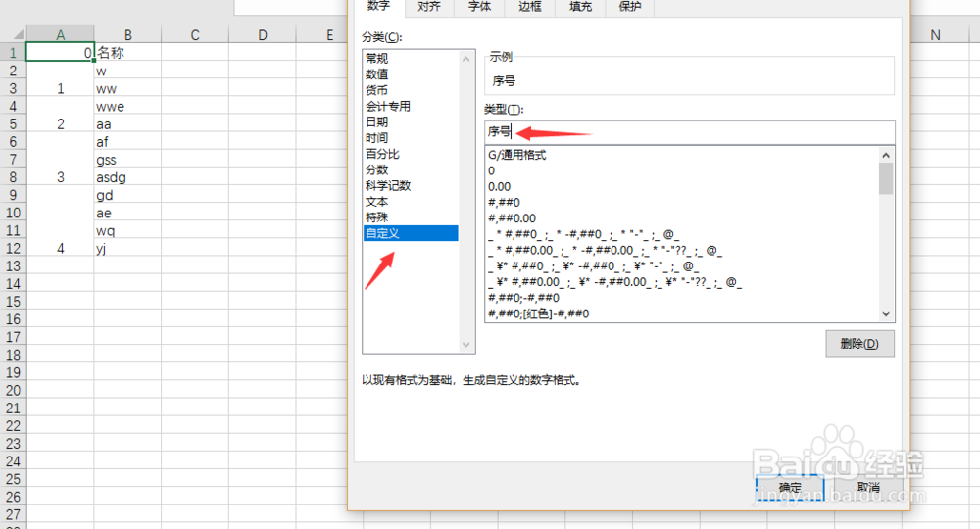Select format type 0.00

681,187
